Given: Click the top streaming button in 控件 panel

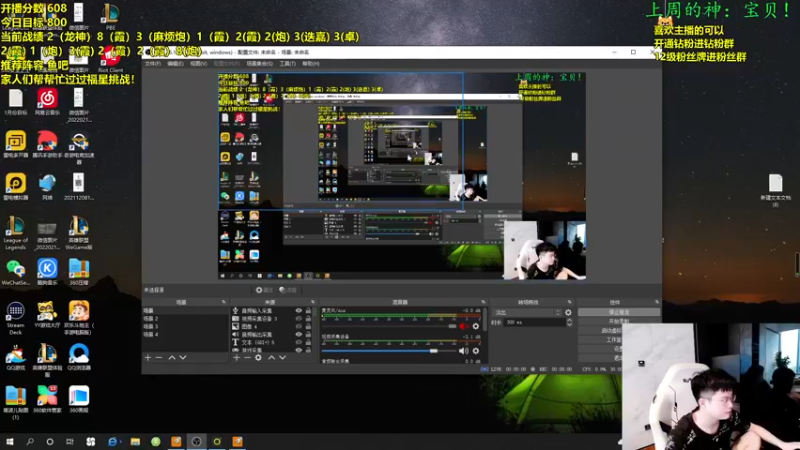Looking at the screenshot, I should (619, 312).
